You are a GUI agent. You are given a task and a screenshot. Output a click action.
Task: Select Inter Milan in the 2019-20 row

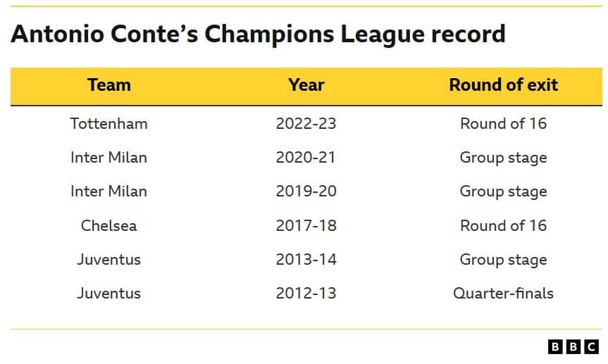click(x=108, y=192)
